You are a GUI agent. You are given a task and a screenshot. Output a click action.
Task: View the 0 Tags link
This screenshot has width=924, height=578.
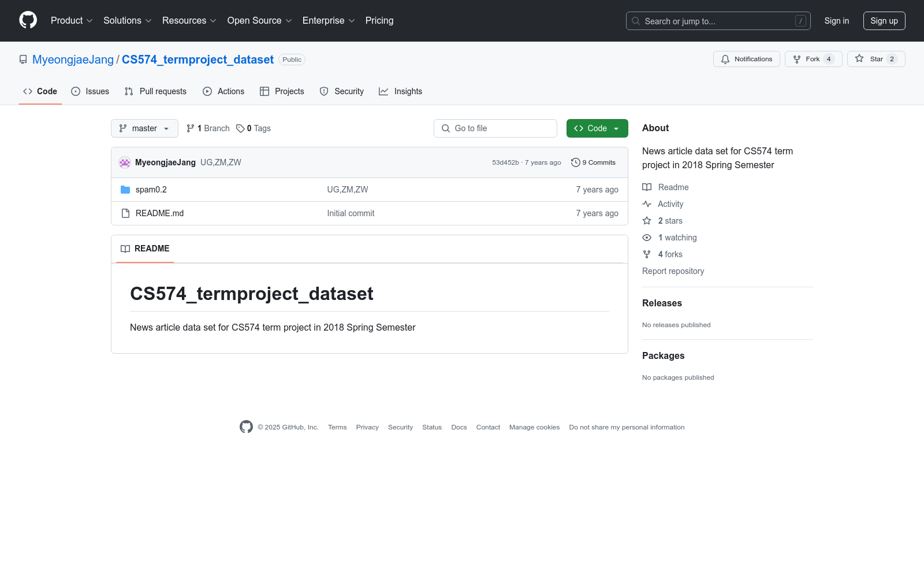(254, 128)
